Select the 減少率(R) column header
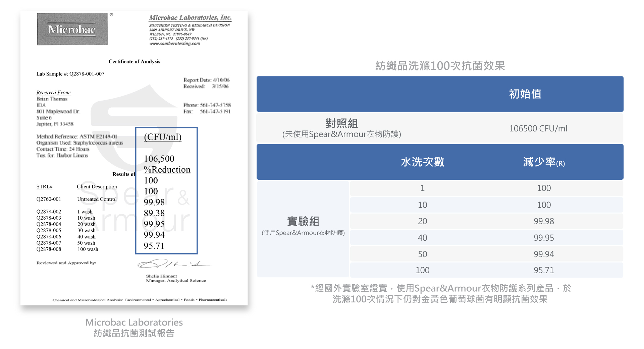644x349 pixels. pyautogui.click(x=543, y=162)
